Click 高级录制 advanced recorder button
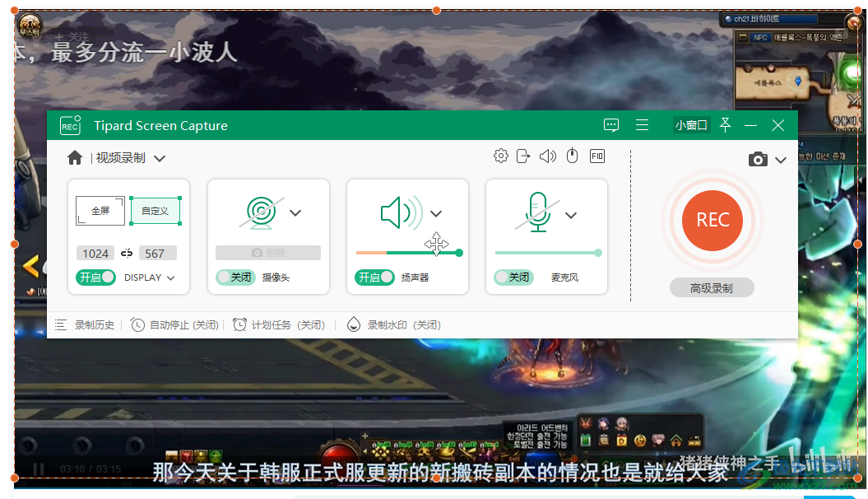Screen dimensions: 868x499 pos(712,288)
